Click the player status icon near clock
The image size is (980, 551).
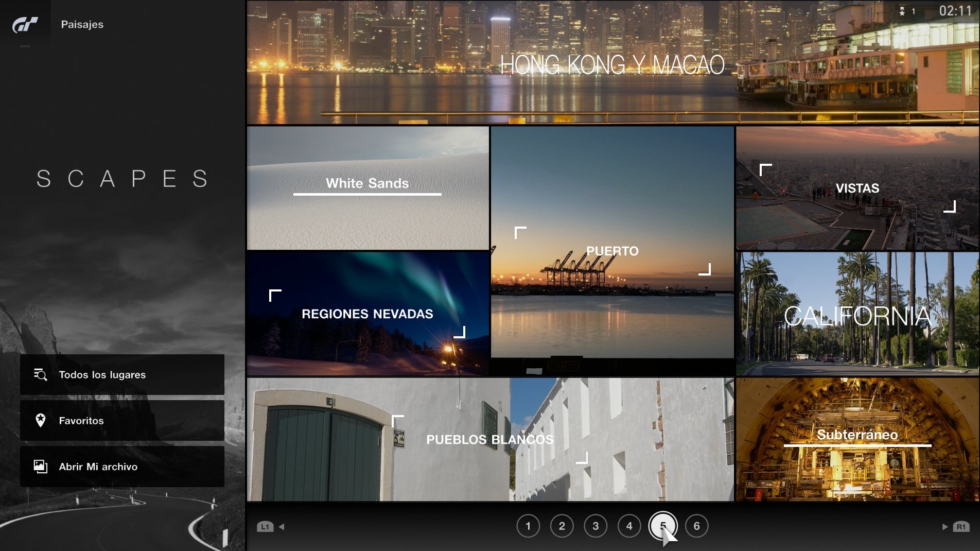903,11
